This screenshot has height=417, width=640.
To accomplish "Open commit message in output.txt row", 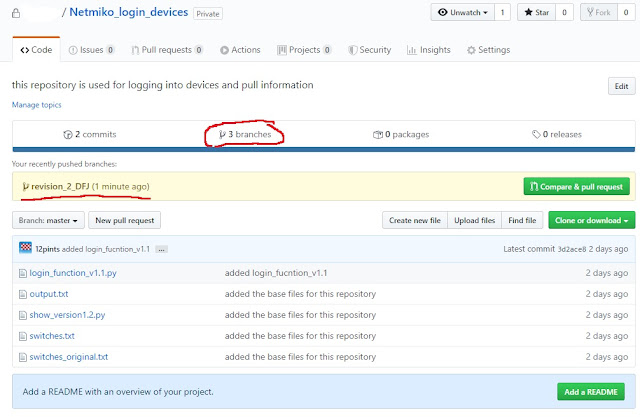I will coord(300,294).
